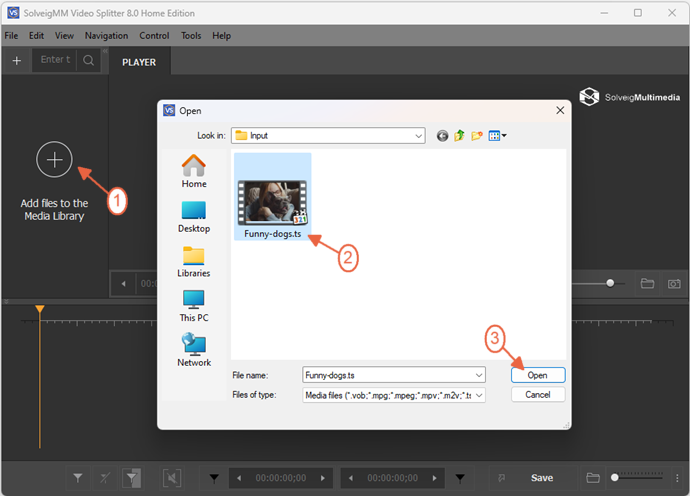690x496 pixels.
Task: Click the Save button
Action: 542,478
